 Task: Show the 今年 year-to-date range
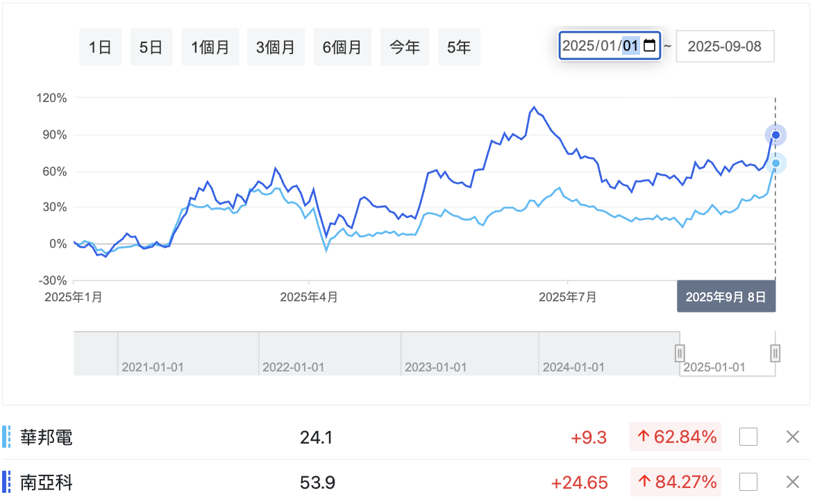[405, 47]
